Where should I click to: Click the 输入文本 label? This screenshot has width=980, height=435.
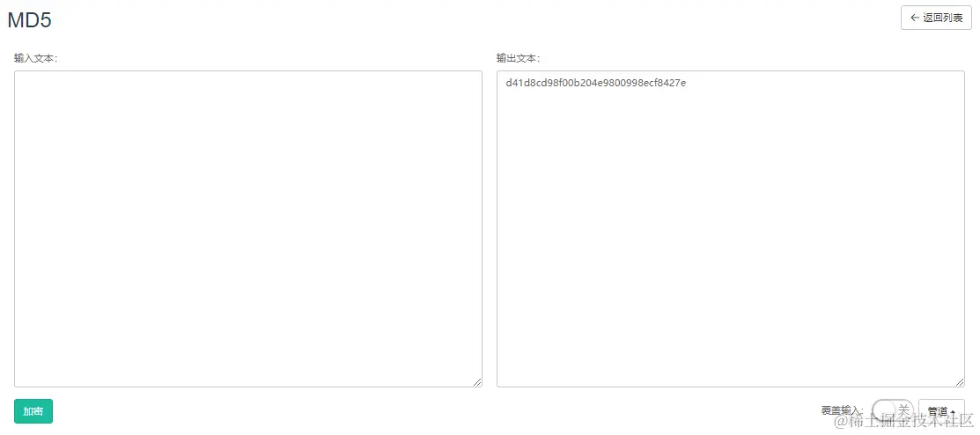coord(35,58)
